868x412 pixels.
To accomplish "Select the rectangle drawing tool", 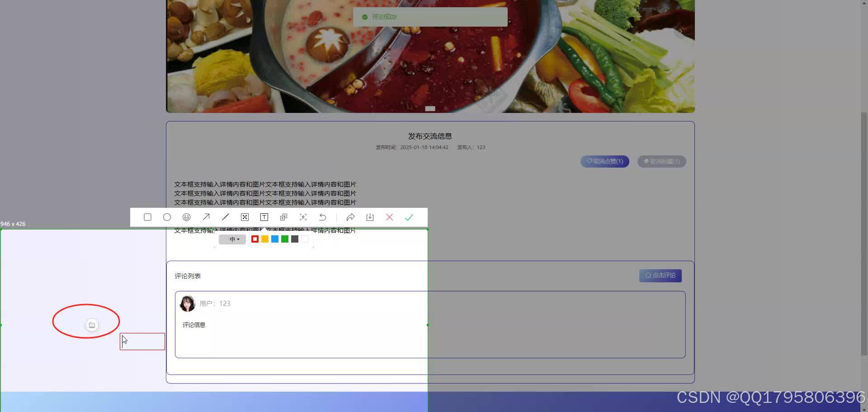I will pyautogui.click(x=147, y=217).
